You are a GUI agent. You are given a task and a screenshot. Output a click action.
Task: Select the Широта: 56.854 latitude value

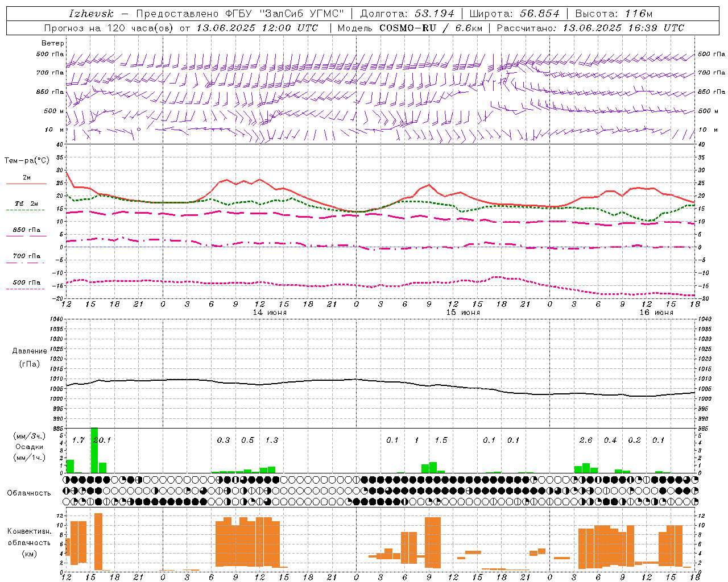click(514, 14)
